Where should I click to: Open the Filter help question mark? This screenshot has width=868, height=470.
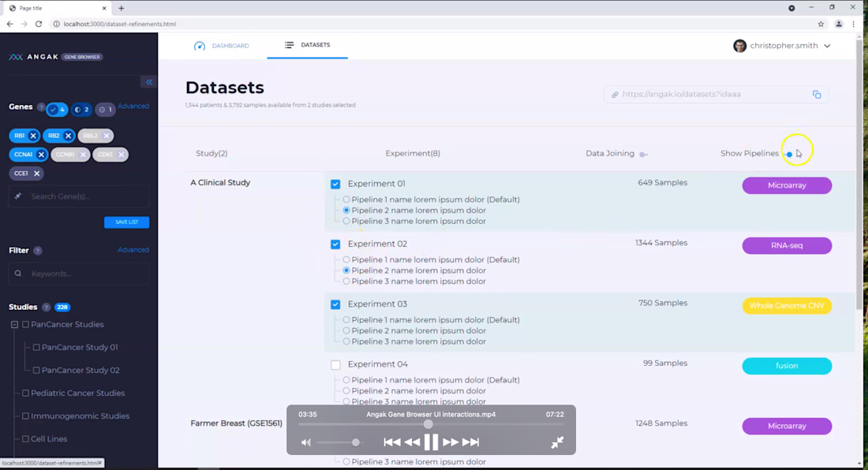coord(38,251)
